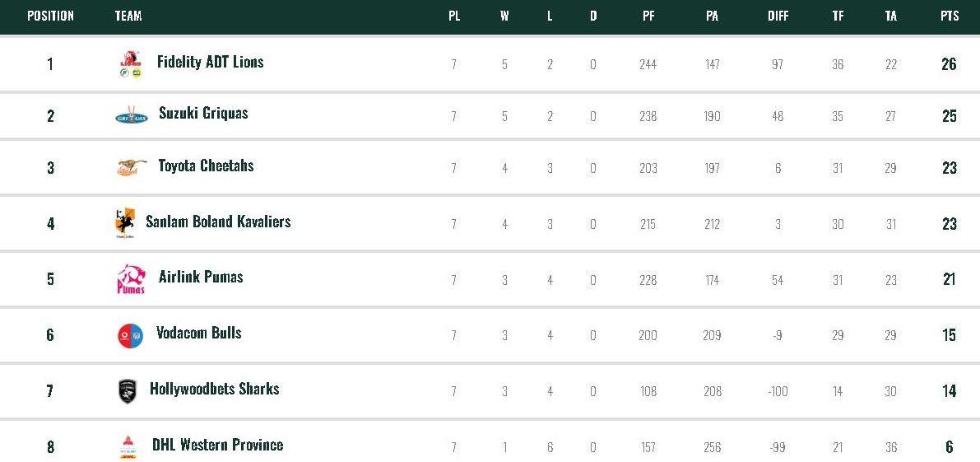This screenshot has width=980, height=462.
Task: Open the Fidelity ADT Lions team link
Action: (x=211, y=62)
